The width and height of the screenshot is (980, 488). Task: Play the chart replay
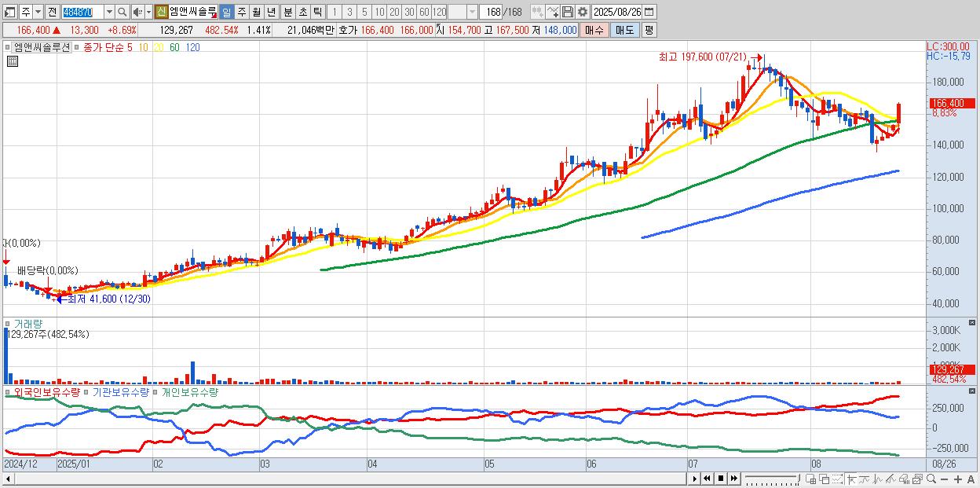tap(694, 479)
